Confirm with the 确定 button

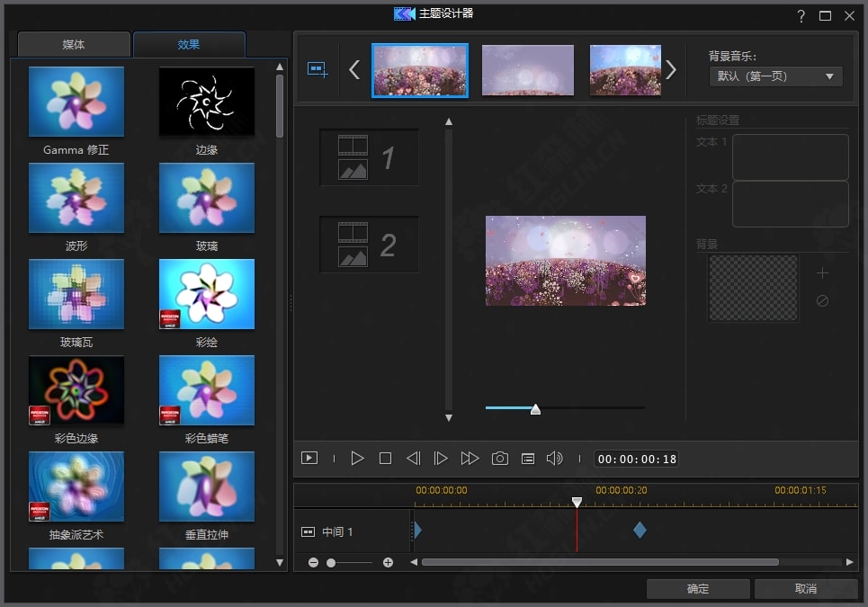click(698, 589)
